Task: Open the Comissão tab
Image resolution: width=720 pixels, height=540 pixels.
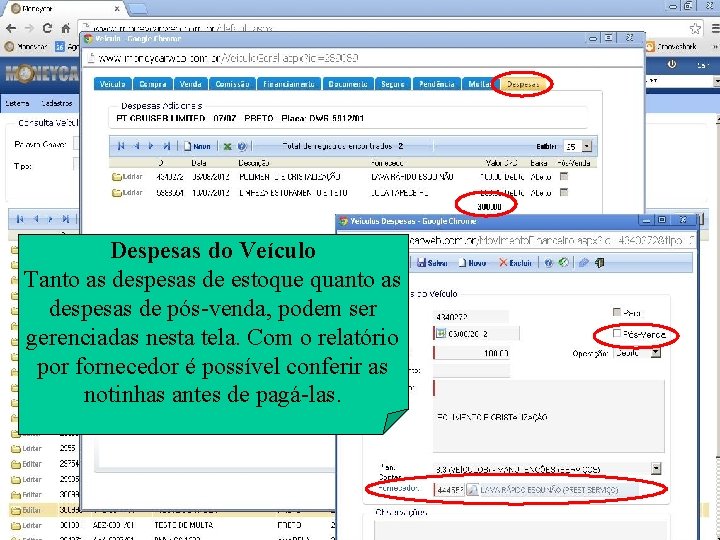Action: pos(232,84)
